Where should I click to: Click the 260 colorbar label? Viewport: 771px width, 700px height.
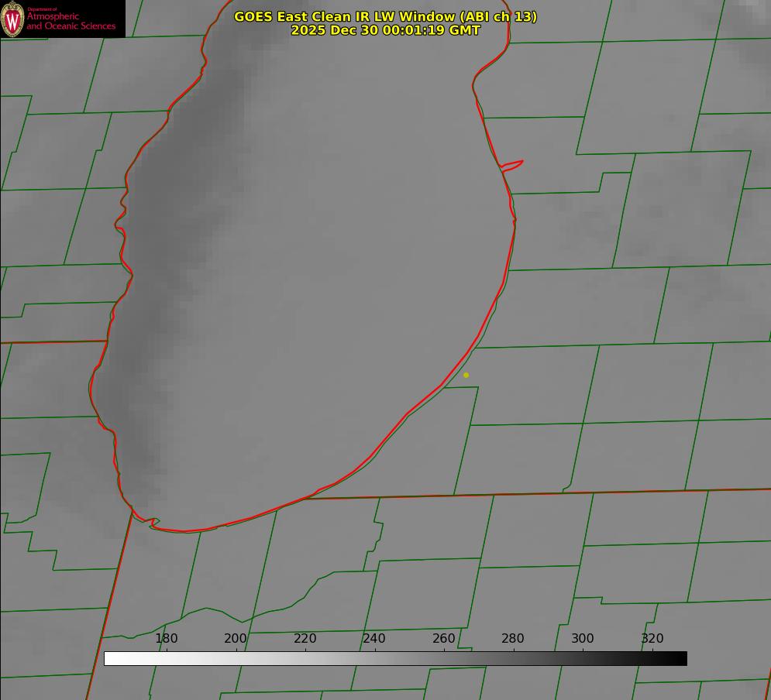point(443,638)
